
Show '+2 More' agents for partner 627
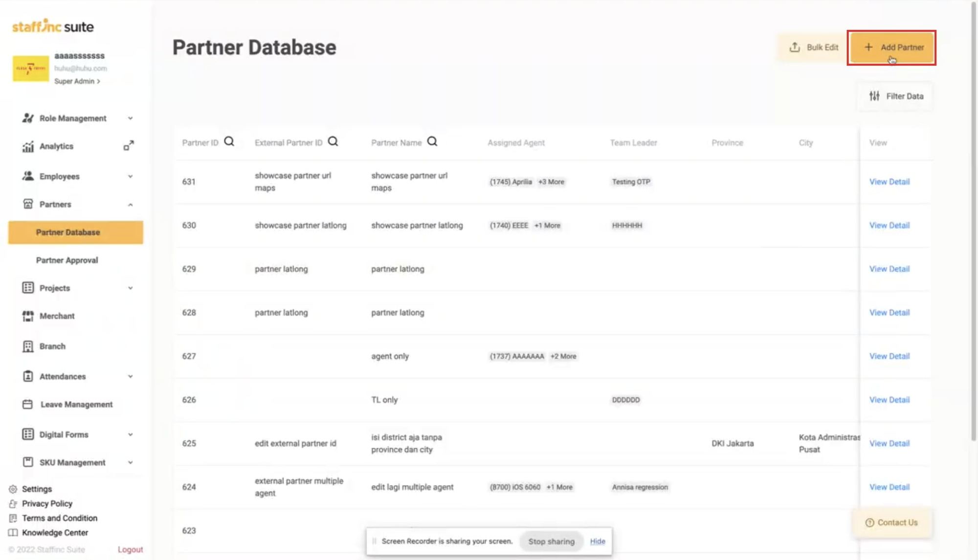click(563, 356)
